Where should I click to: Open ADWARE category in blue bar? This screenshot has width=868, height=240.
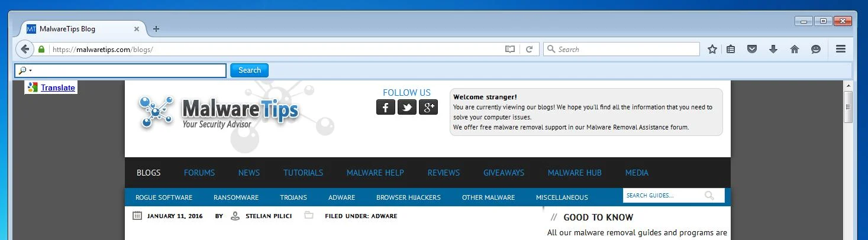click(x=342, y=197)
